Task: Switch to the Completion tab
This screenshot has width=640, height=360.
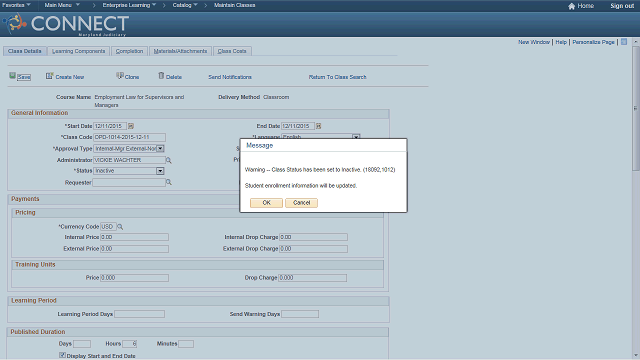Action: (x=129, y=51)
